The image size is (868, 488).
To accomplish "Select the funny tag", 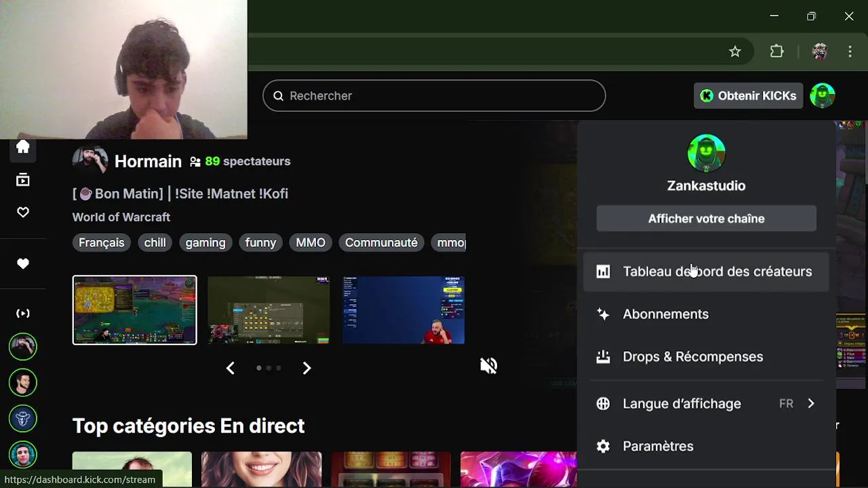I will click(260, 243).
